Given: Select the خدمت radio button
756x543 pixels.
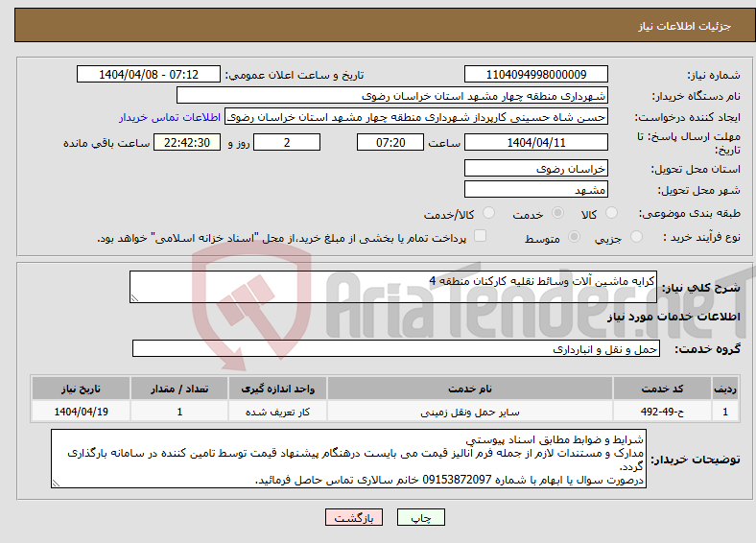Looking at the screenshot, I should point(557,213).
